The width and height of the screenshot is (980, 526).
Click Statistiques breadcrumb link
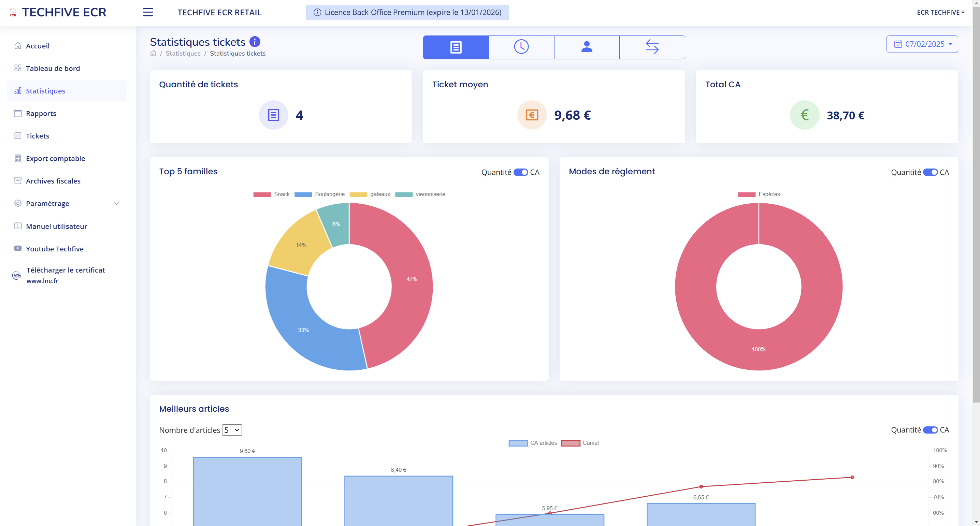point(183,53)
